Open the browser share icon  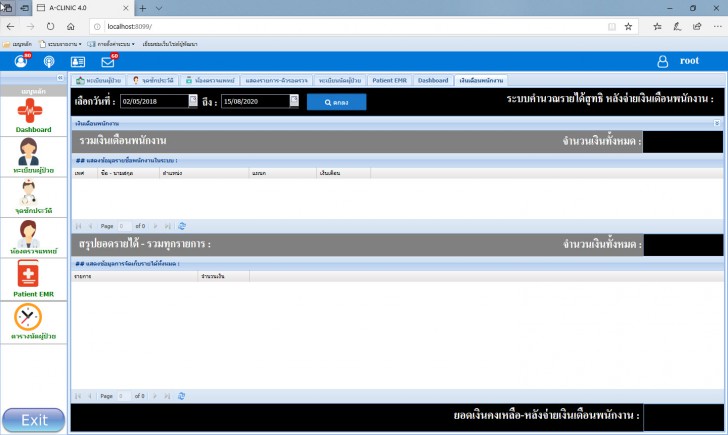(x=697, y=26)
